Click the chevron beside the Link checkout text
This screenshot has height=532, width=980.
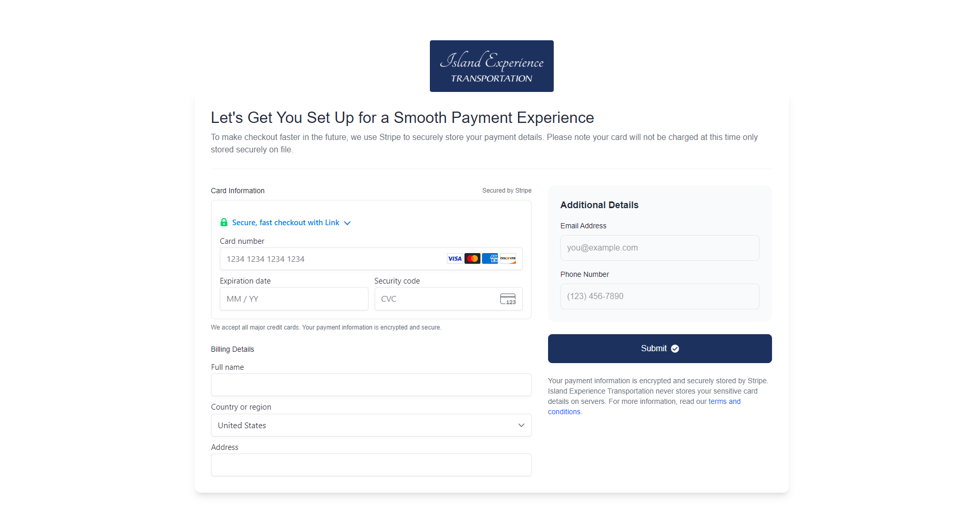coord(347,223)
